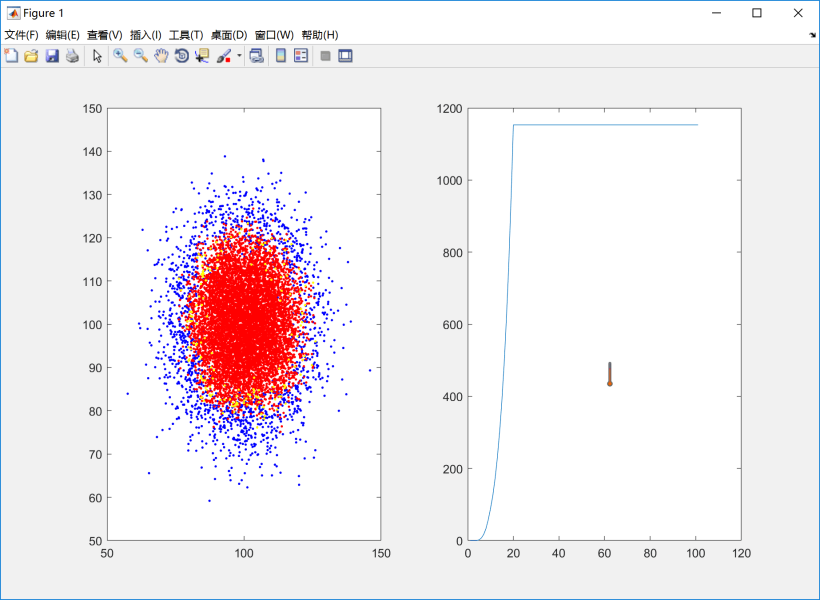This screenshot has height=600, width=820.
Task: Click the New Figure toolbar icon
Action: (x=11, y=55)
